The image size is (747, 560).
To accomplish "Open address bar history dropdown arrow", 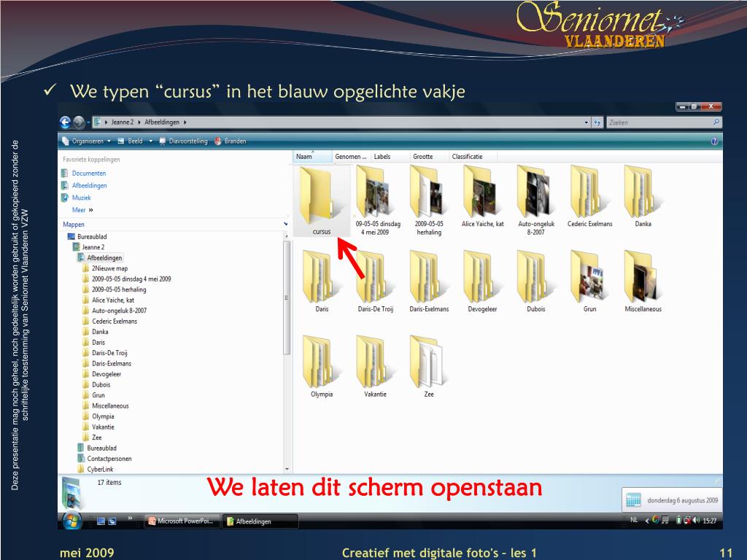I will [x=586, y=122].
